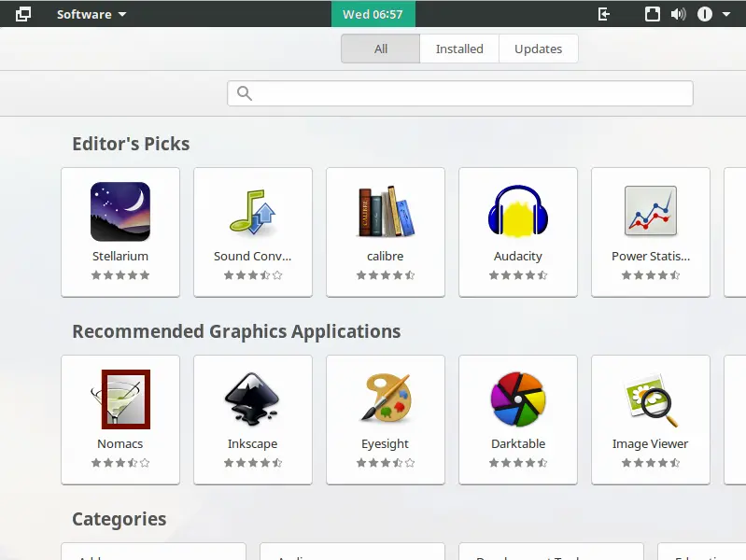
Task: Click the Eyesight palette icon
Action: pyautogui.click(x=385, y=399)
